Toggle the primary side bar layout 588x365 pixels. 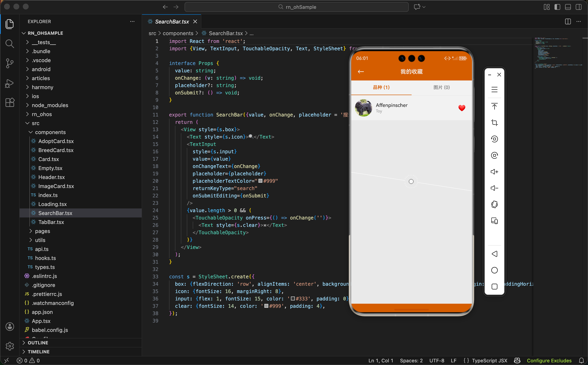pyautogui.click(x=557, y=7)
